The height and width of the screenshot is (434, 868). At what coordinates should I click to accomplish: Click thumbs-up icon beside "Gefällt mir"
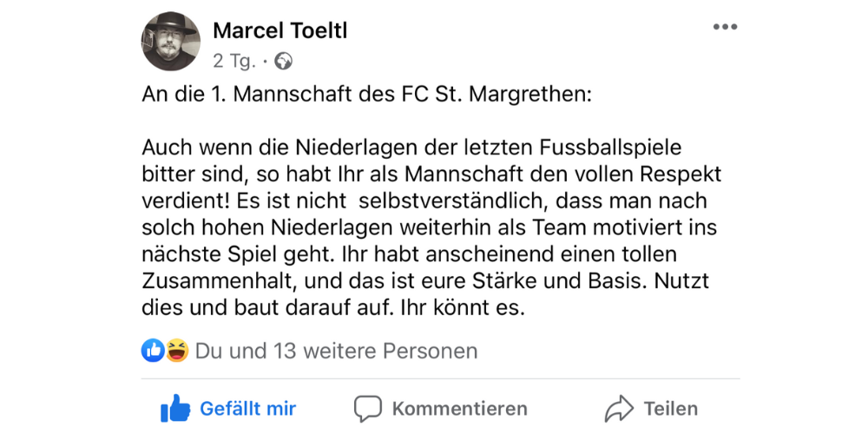click(x=175, y=408)
